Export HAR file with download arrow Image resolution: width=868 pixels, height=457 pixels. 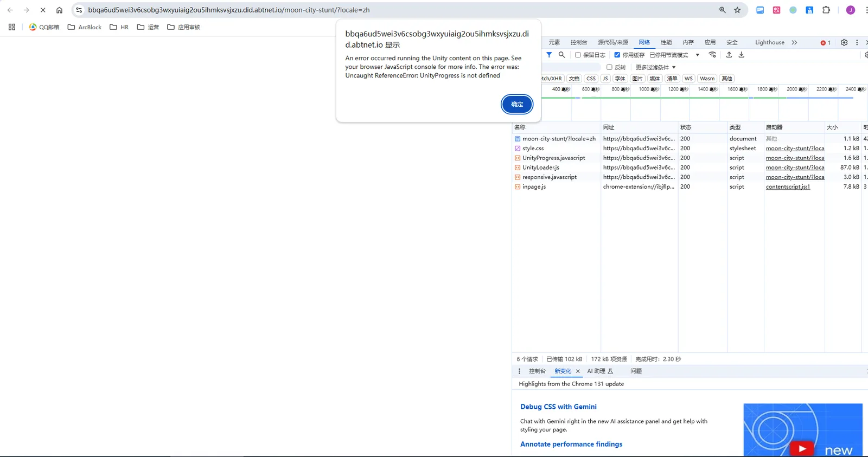tap(742, 55)
